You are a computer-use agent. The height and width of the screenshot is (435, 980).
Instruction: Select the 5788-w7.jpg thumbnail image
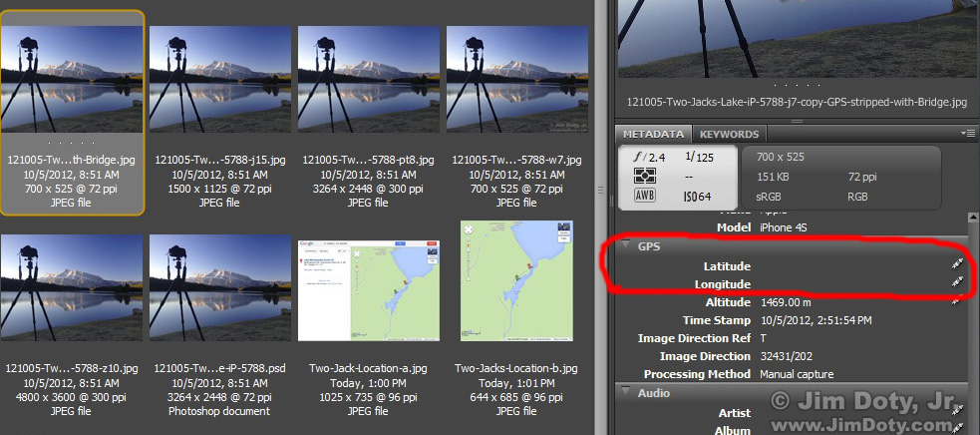coord(516,79)
